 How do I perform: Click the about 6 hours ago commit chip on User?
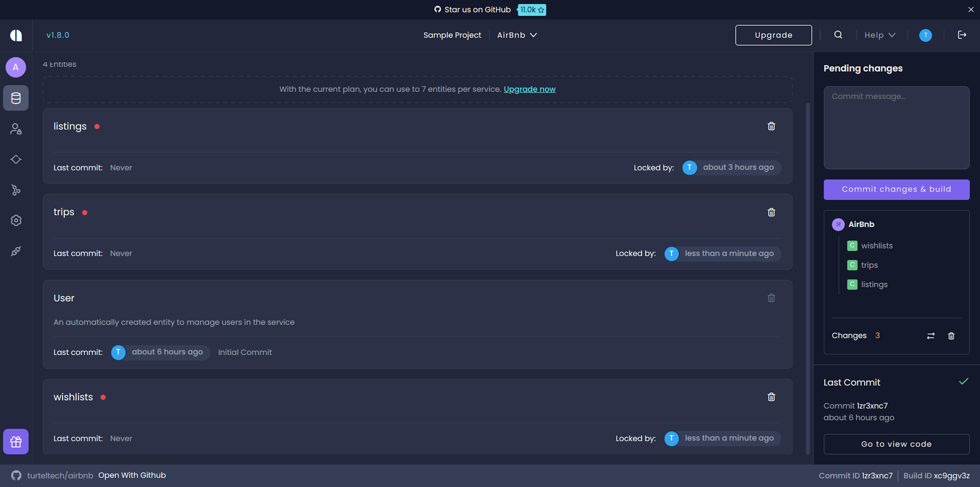coord(161,352)
